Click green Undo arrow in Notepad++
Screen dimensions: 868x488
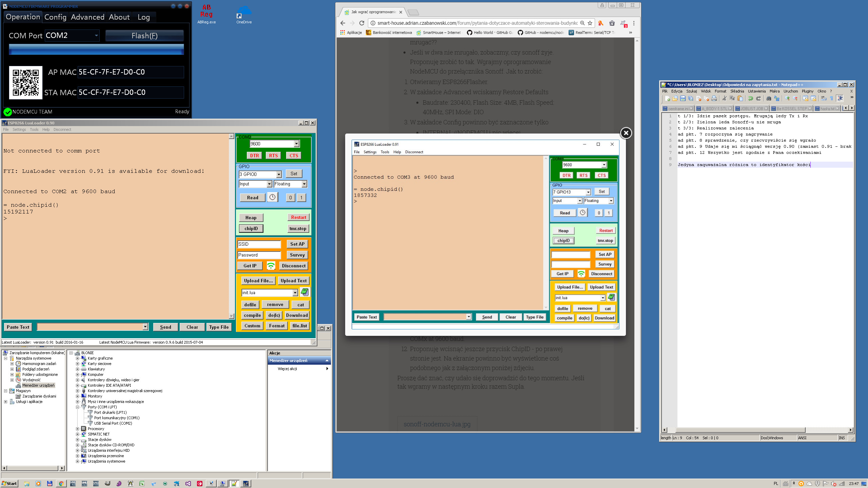(x=751, y=98)
